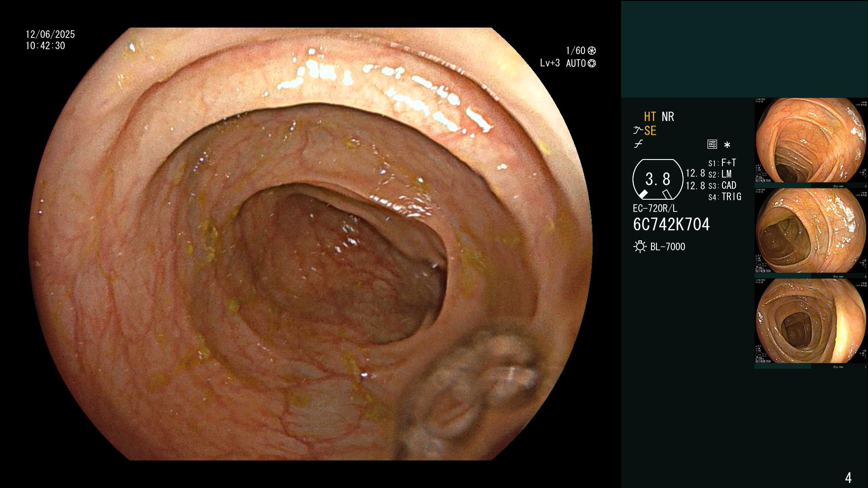Click the date '12/06/2025' overlay

click(50, 34)
